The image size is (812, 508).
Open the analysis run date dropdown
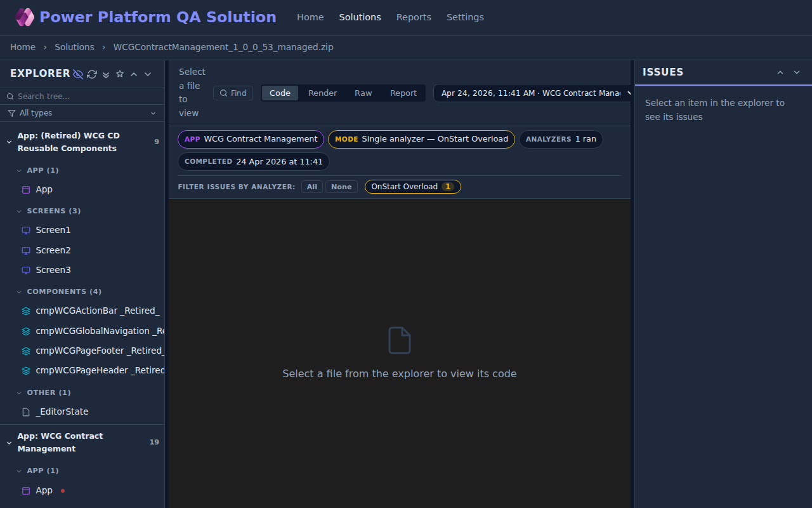[532, 93]
